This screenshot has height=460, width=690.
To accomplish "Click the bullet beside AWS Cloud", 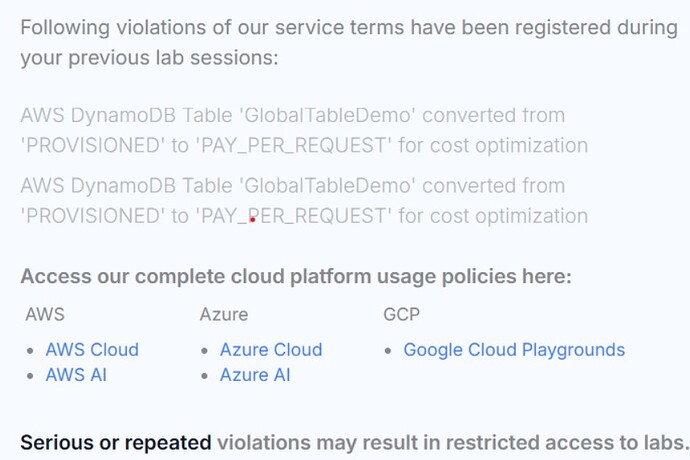I will point(31,351).
